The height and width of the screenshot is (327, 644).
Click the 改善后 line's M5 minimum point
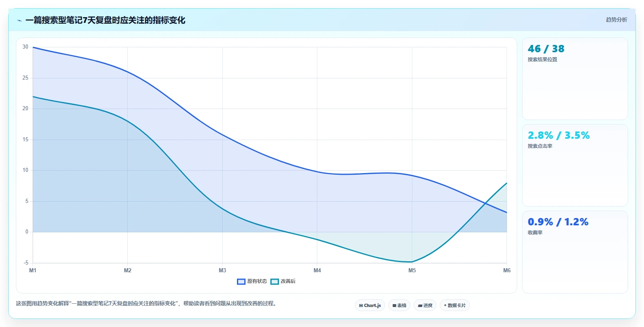pos(412,262)
